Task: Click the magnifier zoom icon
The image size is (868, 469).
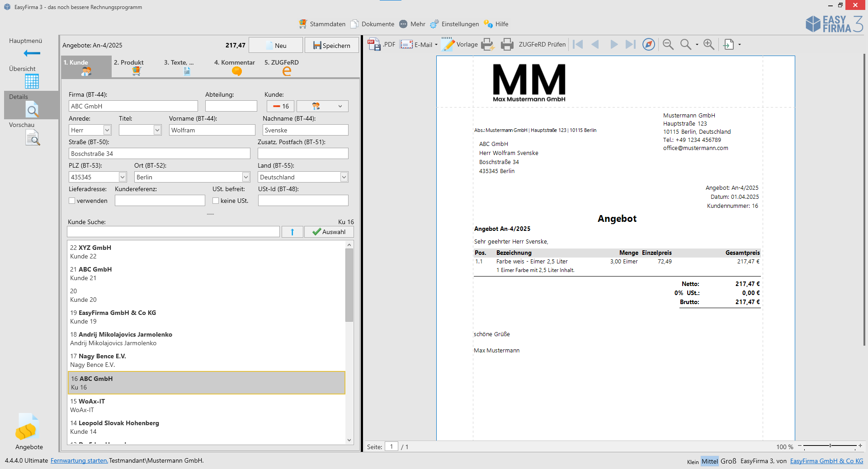Action: (686, 44)
